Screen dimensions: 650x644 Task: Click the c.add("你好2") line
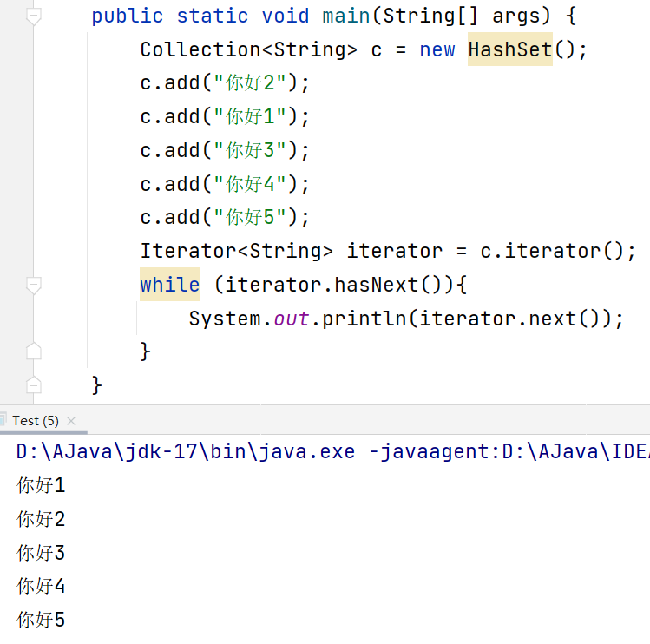(x=225, y=83)
